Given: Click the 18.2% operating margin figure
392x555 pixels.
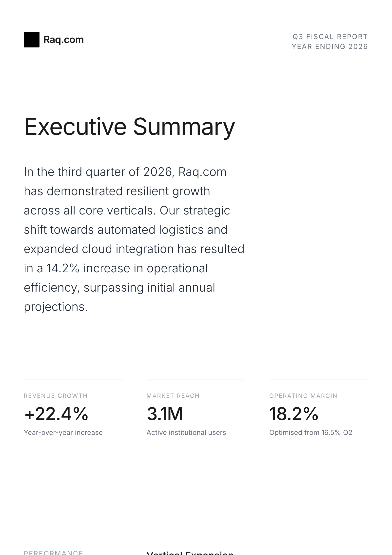Looking at the screenshot, I should (294, 414).
